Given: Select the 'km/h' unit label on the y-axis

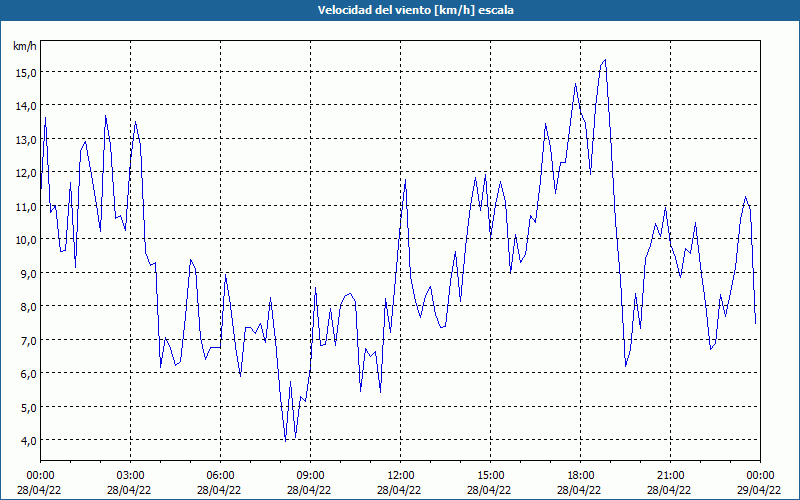Looking at the screenshot, I should [x=24, y=47].
